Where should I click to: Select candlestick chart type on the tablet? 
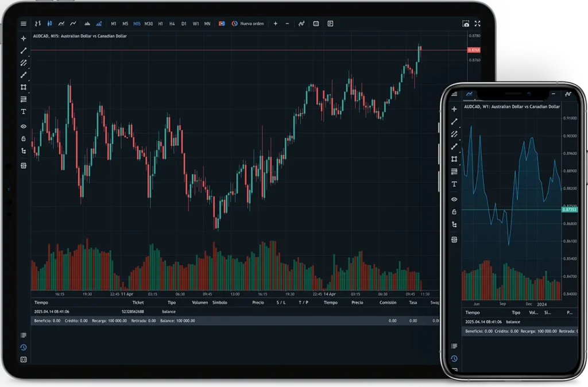coord(49,24)
